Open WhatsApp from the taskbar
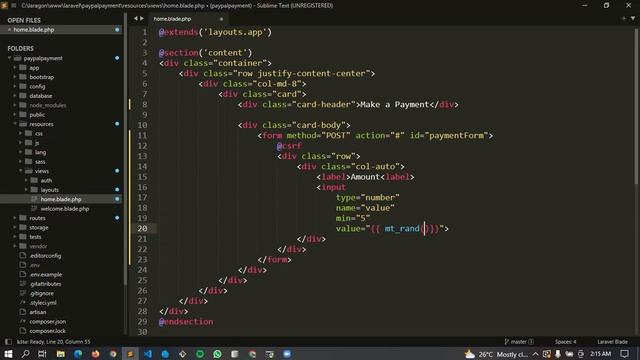This screenshot has width=640, height=360. click(217, 354)
